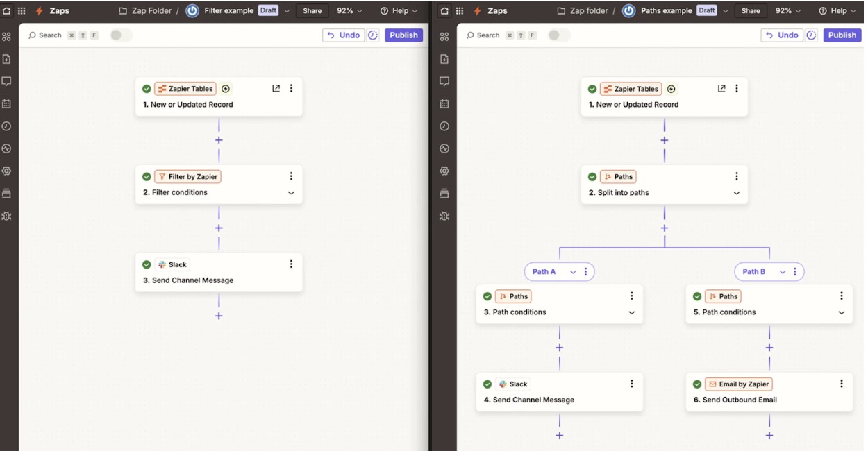This screenshot has width=868, height=451.
Task: Click the plus icon below the Filter conditions step
Action: point(219,228)
